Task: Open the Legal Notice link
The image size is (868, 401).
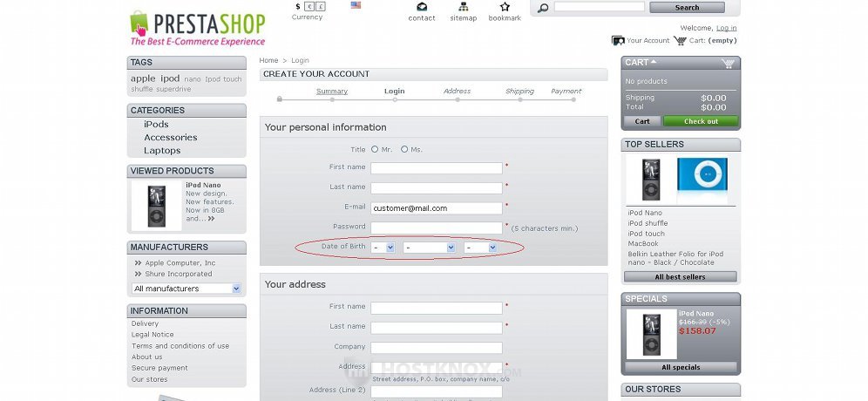Action: point(153,335)
